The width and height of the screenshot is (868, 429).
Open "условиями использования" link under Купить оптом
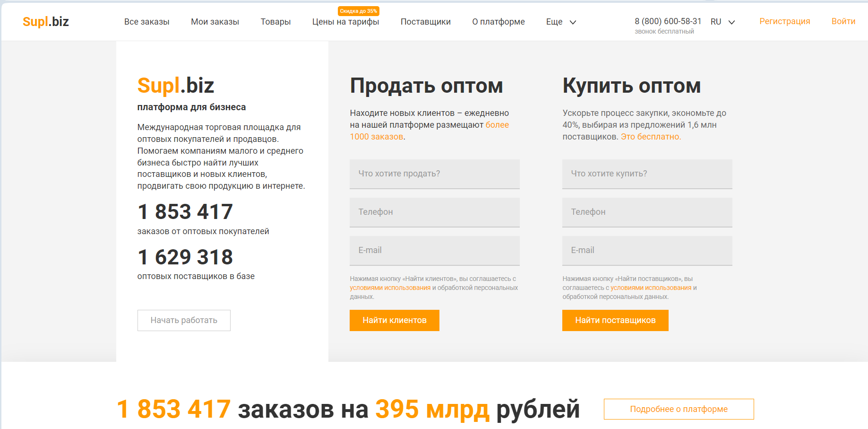pos(651,288)
